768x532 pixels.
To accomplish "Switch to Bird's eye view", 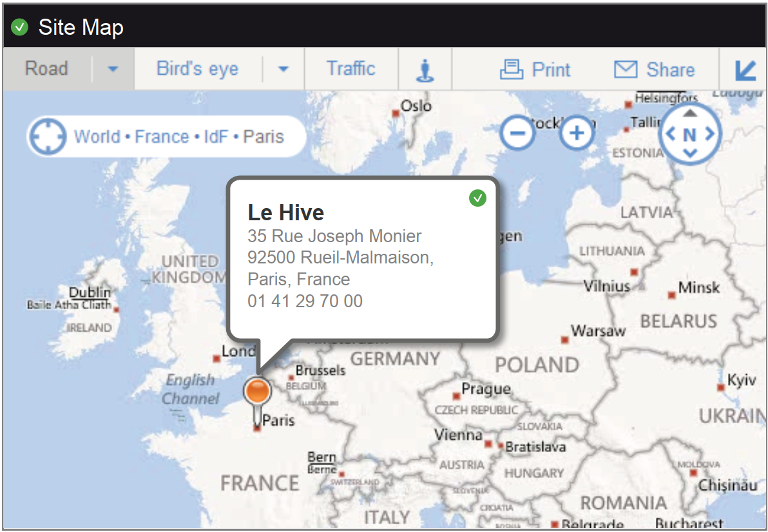I will click(x=197, y=68).
